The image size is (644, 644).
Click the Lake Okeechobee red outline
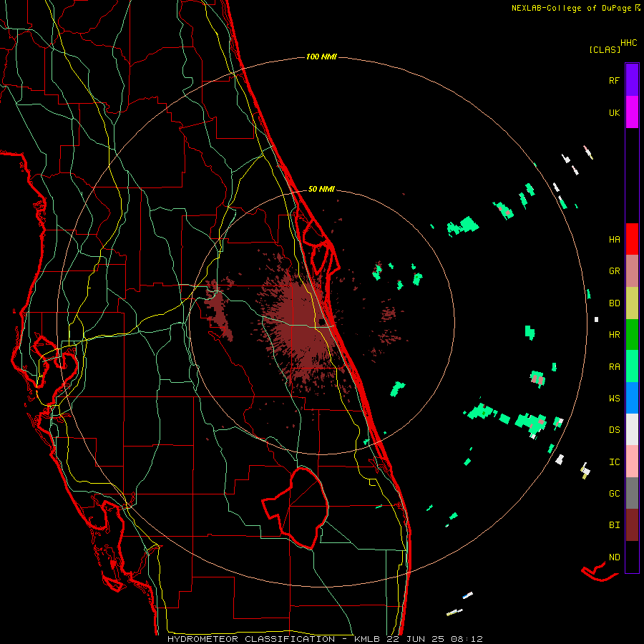click(296, 508)
